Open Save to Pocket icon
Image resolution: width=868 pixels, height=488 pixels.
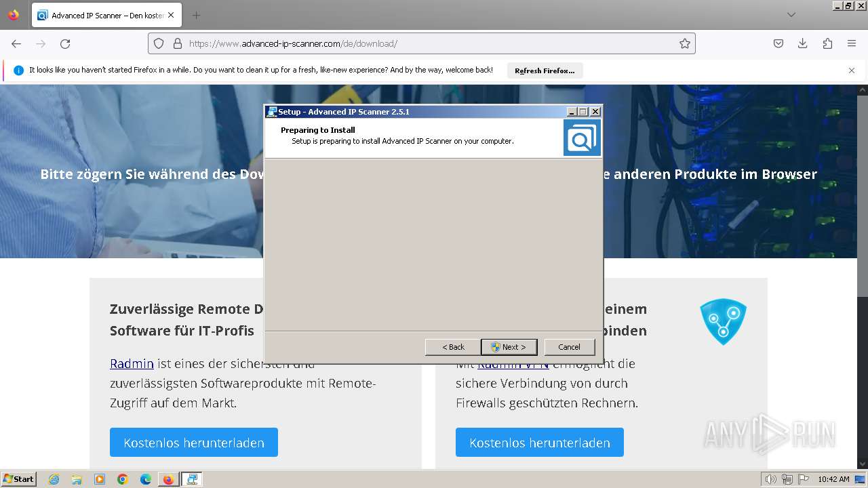click(778, 43)
